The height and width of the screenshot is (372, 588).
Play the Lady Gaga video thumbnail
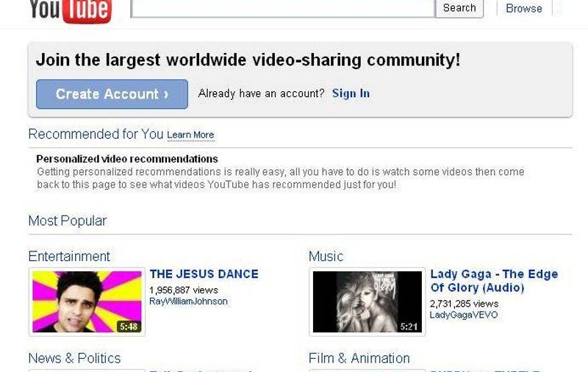tap(367, 302)
